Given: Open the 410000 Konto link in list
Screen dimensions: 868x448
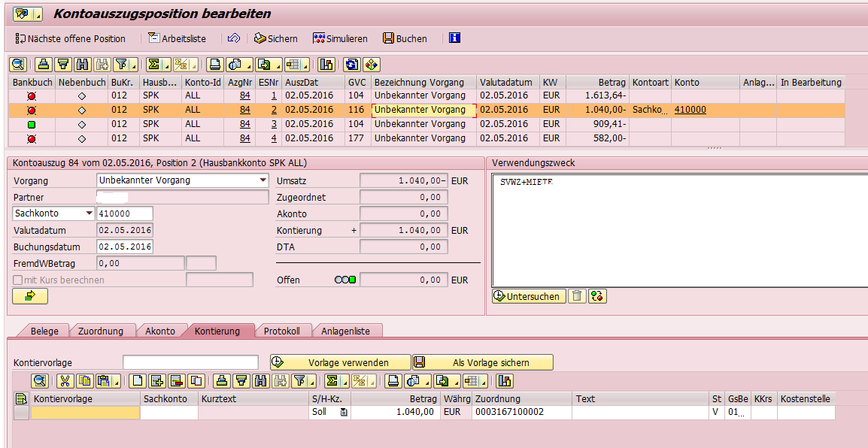Looking at the screenshot, I should [690, 110].
